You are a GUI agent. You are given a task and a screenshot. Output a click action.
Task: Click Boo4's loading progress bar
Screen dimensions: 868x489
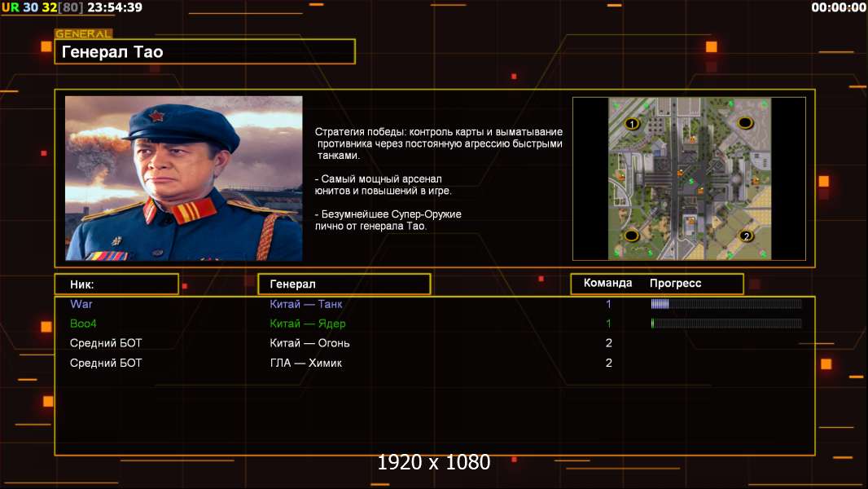(x=726, y=324)
